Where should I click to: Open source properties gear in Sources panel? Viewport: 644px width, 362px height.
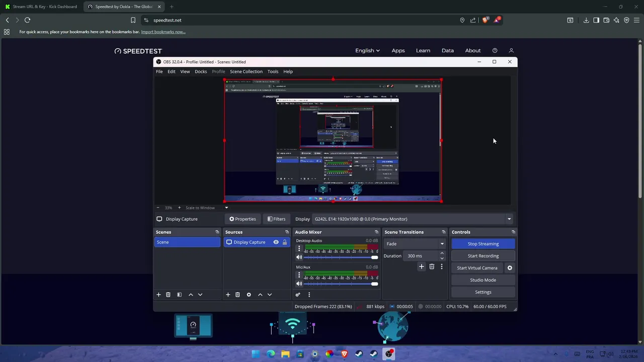pos(249,295)
